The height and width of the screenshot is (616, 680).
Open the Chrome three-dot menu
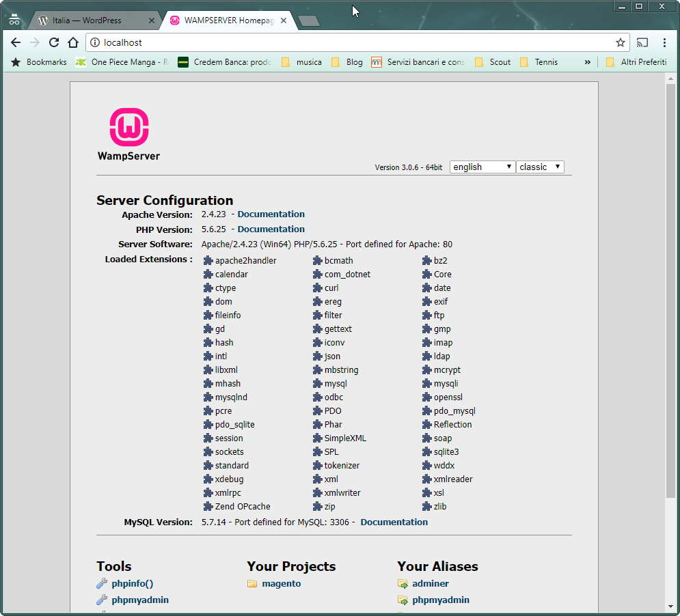pos(664,42)
